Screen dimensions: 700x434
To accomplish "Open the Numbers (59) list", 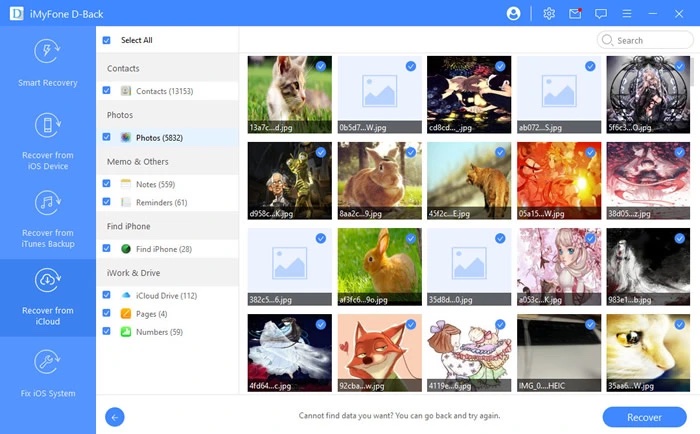I will point(159,332).
